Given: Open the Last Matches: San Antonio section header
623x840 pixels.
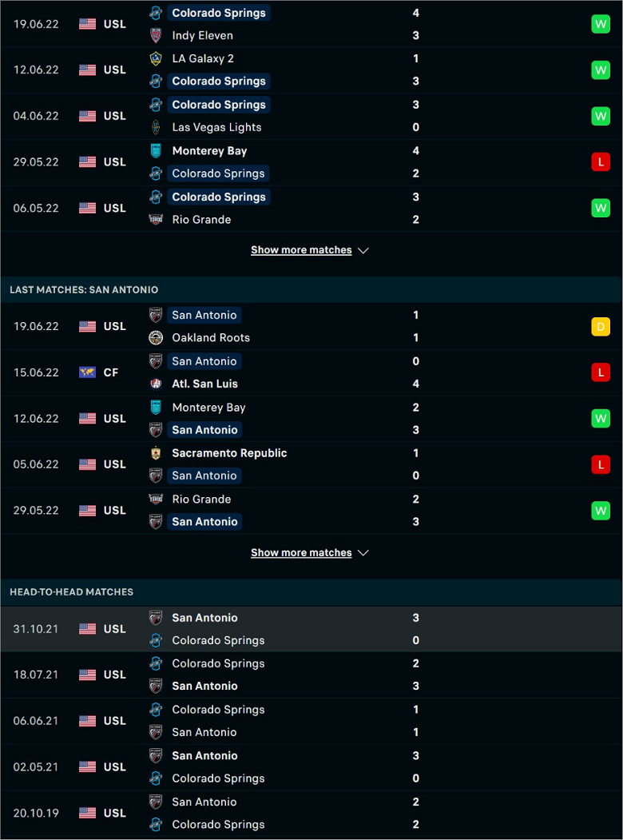Looking at the screenshot, I should click(x=311, y=290).
